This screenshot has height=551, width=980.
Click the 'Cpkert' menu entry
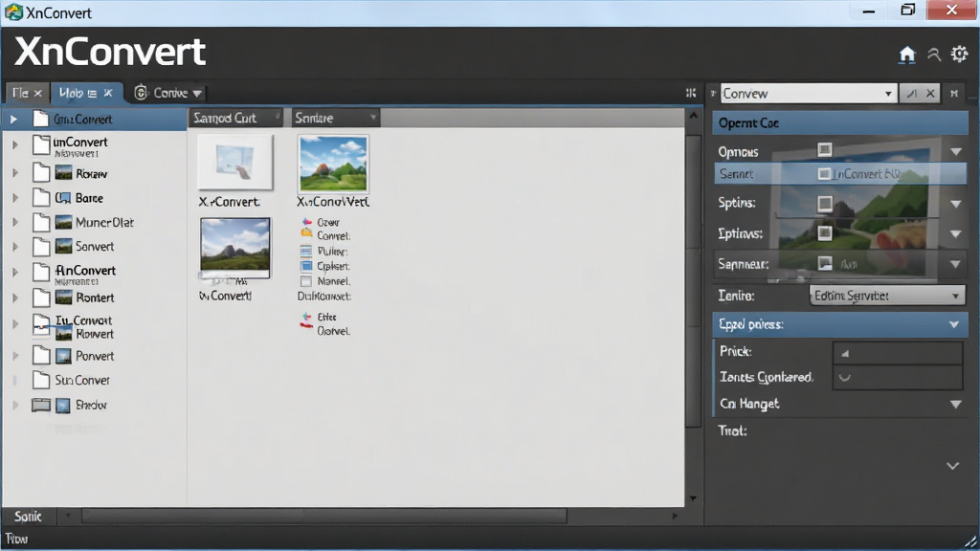[x=332, y=266]
